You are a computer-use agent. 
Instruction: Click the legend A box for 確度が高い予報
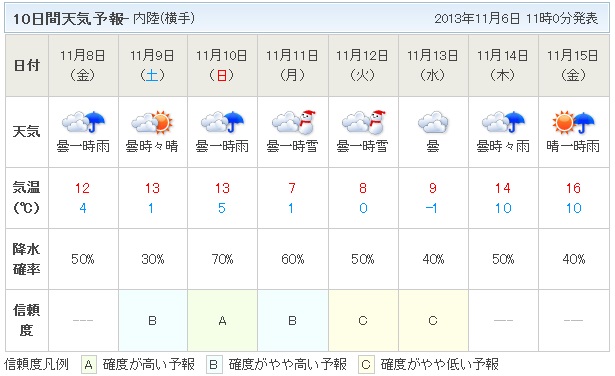tap(89, 365)
